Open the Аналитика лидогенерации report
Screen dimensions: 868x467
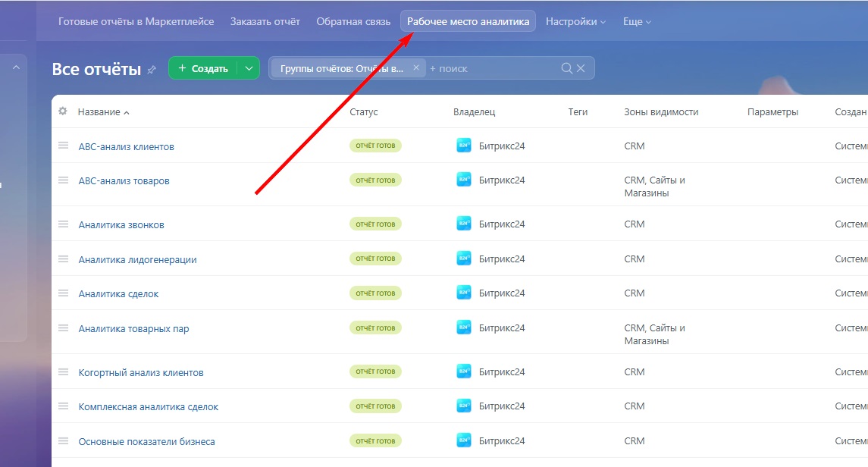(137, 259)
